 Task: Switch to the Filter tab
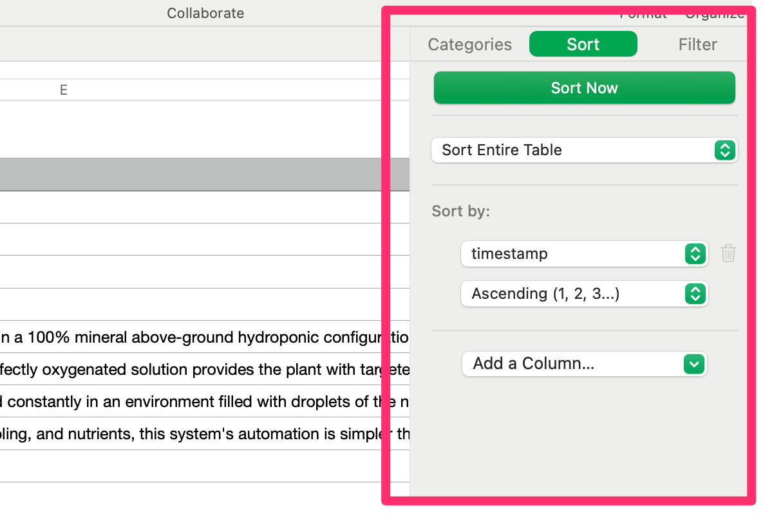[x=698, y=44]
